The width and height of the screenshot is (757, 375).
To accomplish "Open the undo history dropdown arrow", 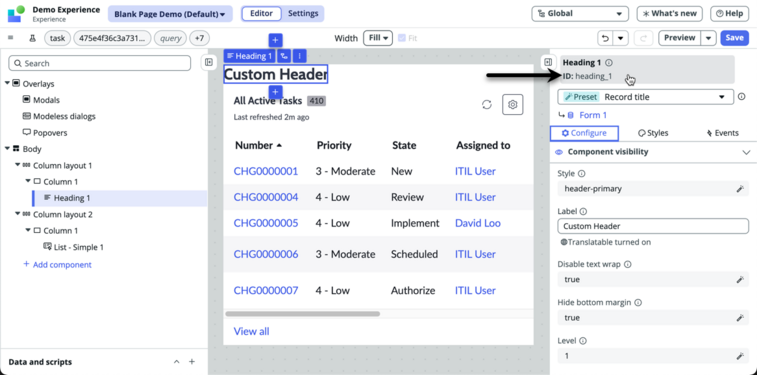I will pos(620,38).
